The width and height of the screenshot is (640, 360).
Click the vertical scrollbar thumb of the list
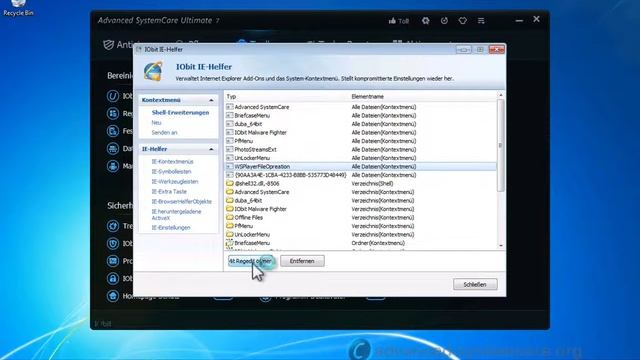[x=501, y=145]
